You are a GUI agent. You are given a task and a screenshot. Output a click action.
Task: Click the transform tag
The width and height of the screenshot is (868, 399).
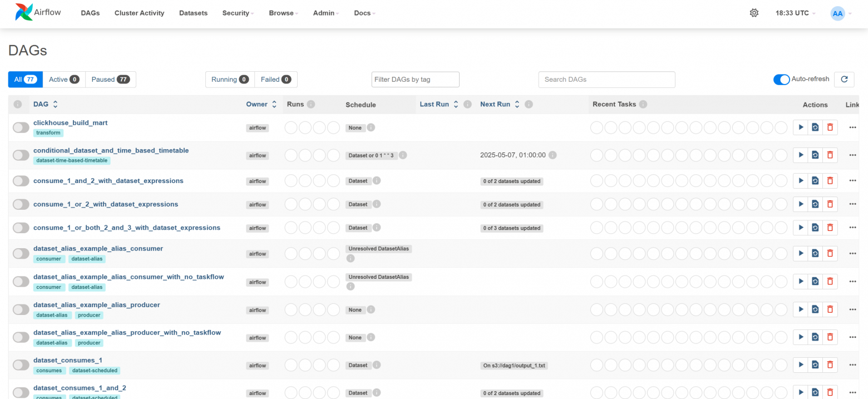coord(48,133)
